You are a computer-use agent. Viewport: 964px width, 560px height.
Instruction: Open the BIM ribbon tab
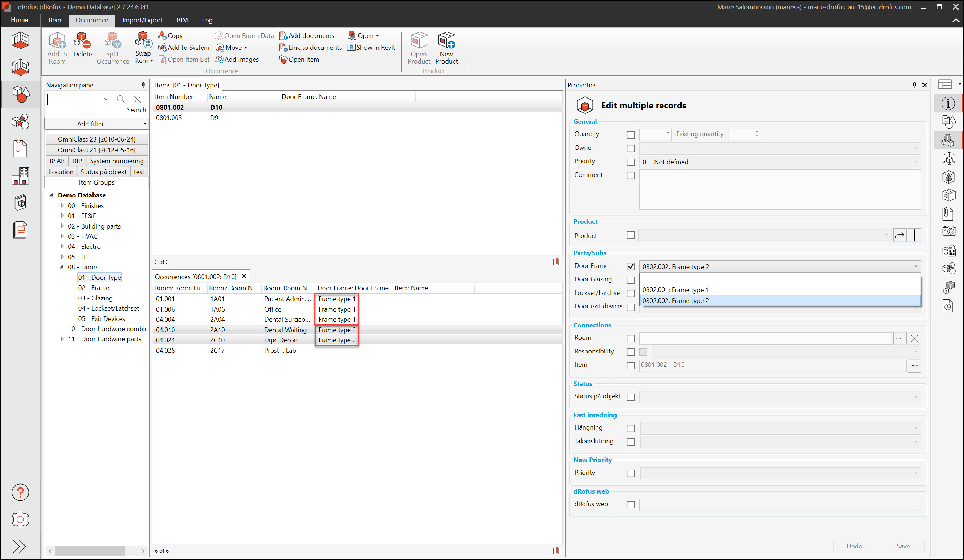coord(182,20)
